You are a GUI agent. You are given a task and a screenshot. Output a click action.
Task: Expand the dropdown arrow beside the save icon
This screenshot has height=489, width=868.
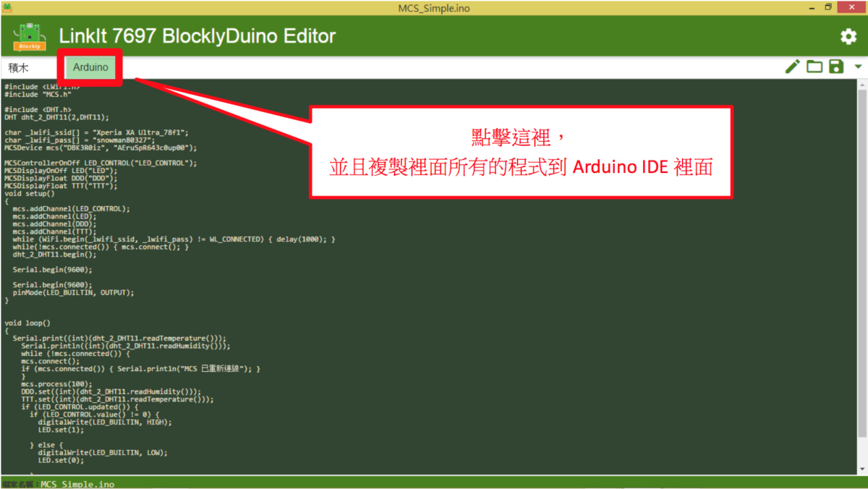tap(858, 67)
